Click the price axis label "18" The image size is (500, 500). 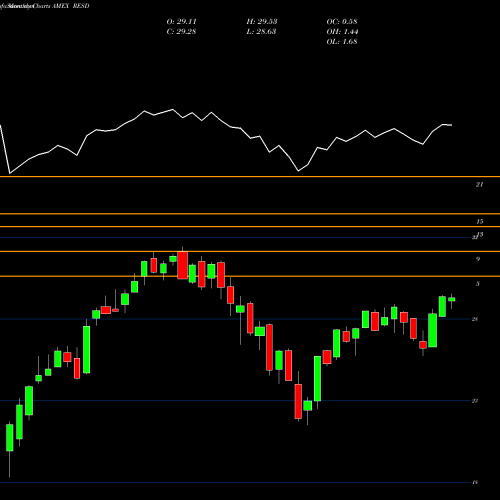pos(475,482)
